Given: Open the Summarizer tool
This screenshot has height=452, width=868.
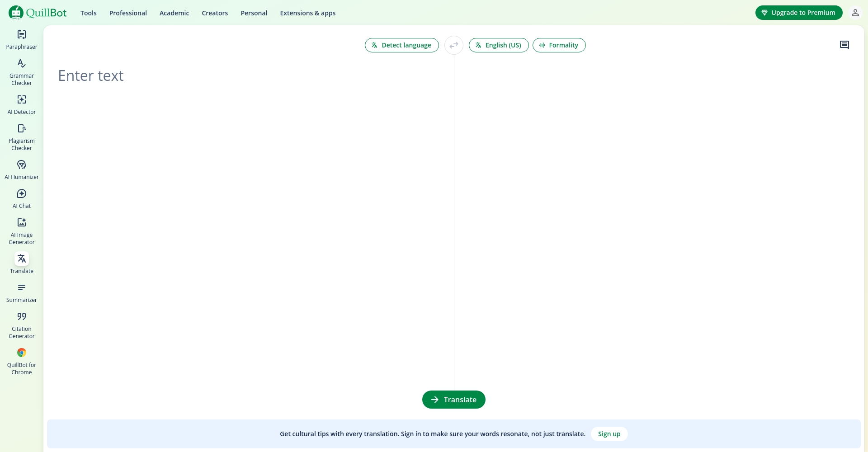Looking at the screenshot, I should (x=22, y=292).
